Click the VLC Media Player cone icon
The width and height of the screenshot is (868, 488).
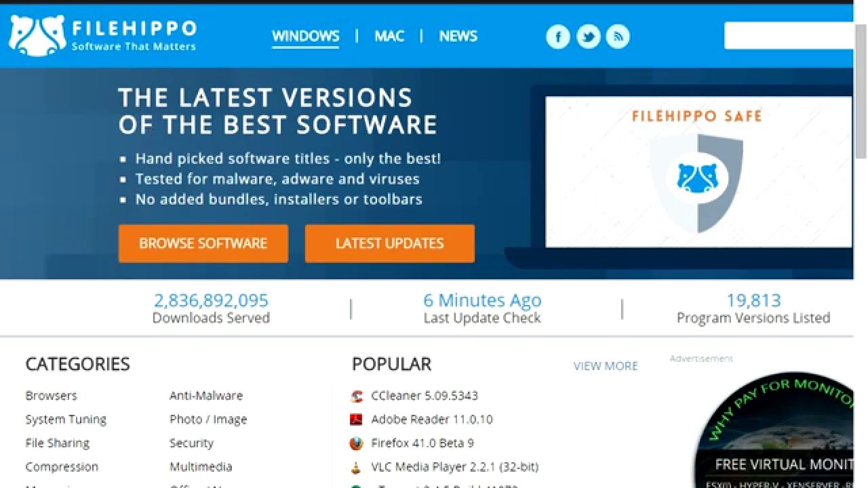(357, 467)
